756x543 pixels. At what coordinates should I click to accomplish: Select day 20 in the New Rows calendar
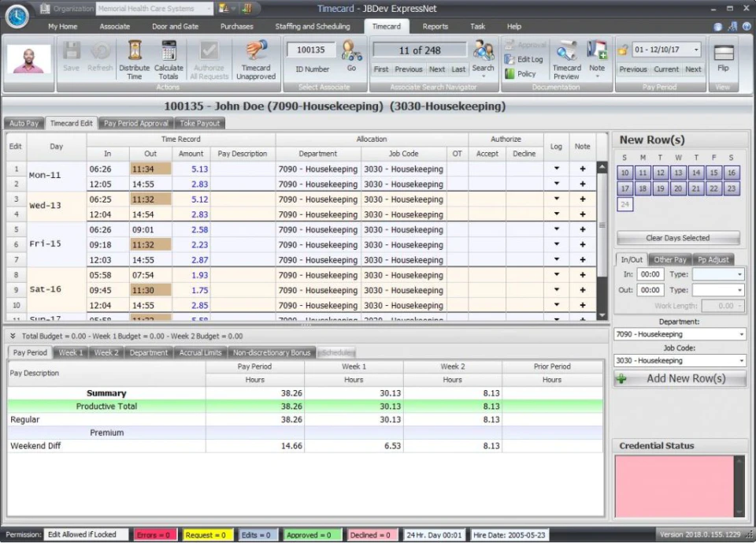pyautogui.click(x=678, y=188)
